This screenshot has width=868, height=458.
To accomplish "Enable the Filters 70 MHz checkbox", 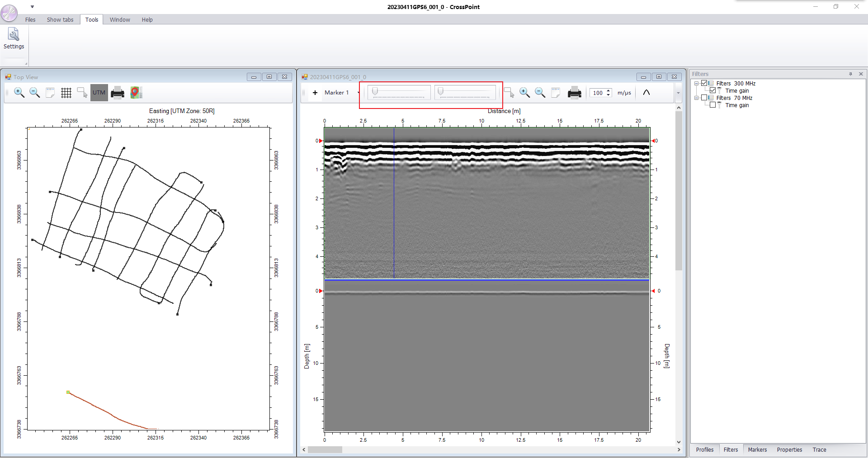I will click(704, 98).
